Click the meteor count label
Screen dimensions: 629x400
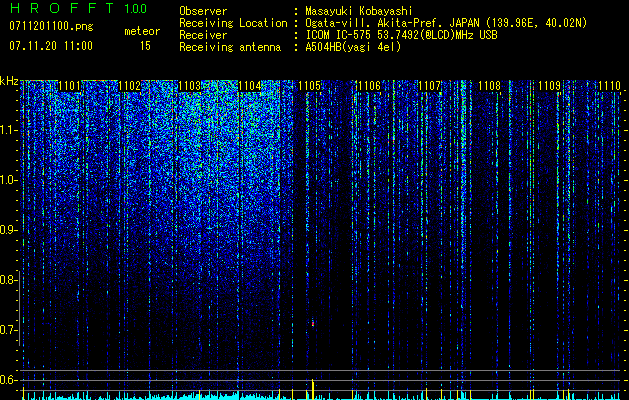[142, 31]
